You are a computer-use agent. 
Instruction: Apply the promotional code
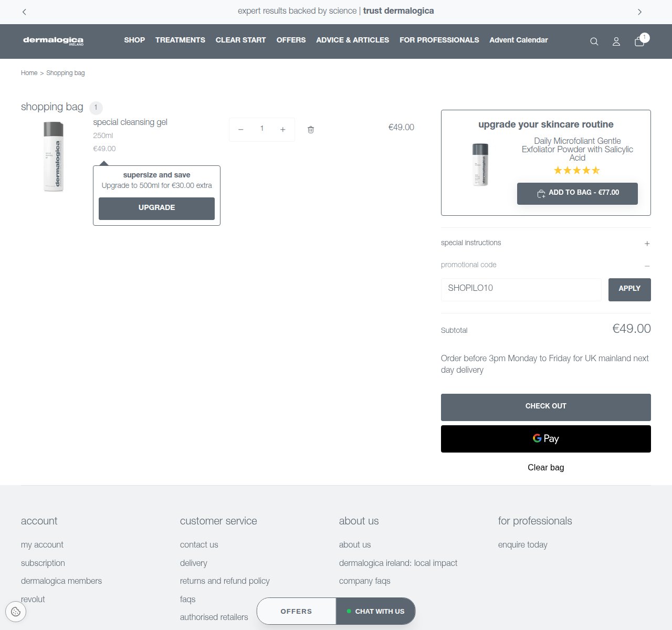pyautogui.click(x=629, y=290)
